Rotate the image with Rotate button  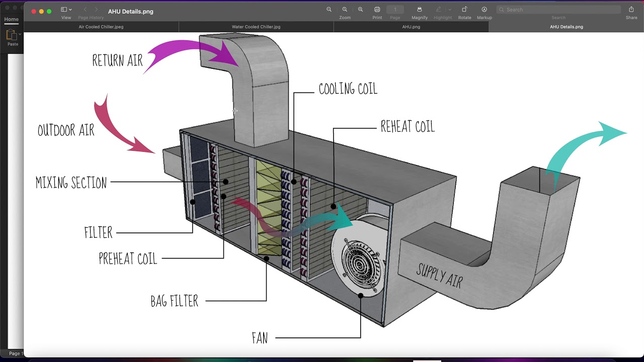click(464, 10)
